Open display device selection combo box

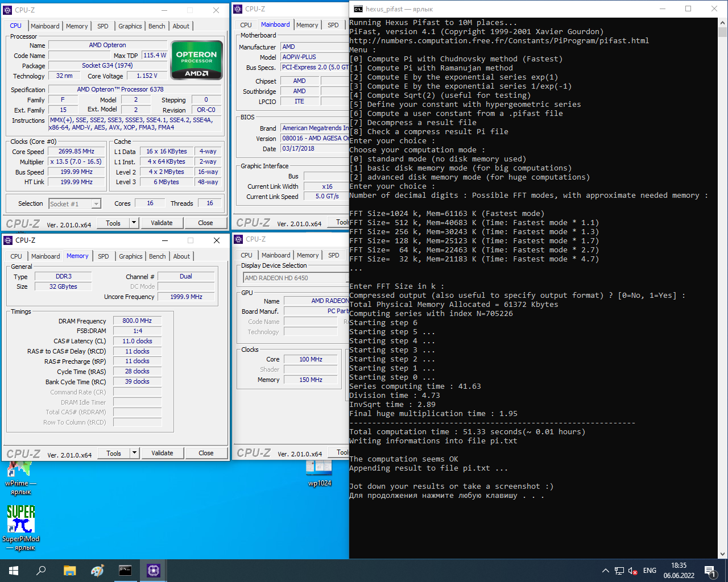[x=295, y=278]
